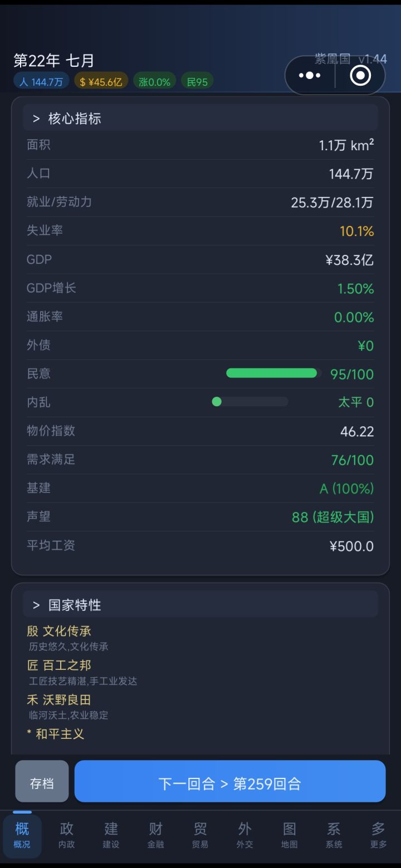This screenshot has height=868, width=401.
Task: Click the population 144.7万 badge
Action: pyautogui.click(x=41, y=82)
